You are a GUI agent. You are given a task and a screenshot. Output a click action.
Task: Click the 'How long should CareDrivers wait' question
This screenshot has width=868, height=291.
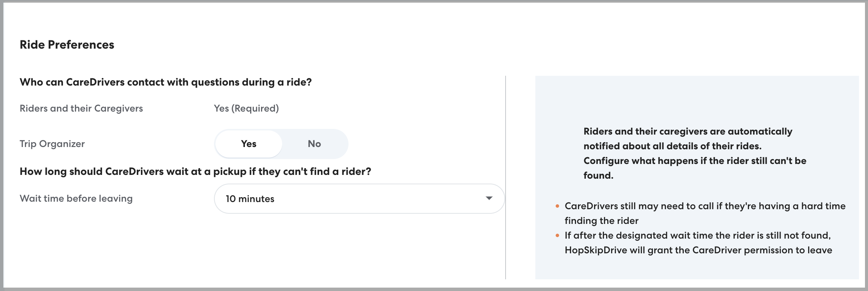pos(195,172)
